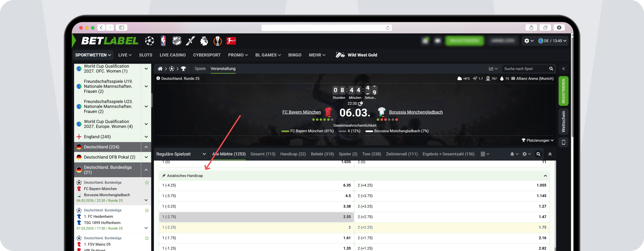Open the Wettschein side tab

pyautogui.click(x=563, y=121)
